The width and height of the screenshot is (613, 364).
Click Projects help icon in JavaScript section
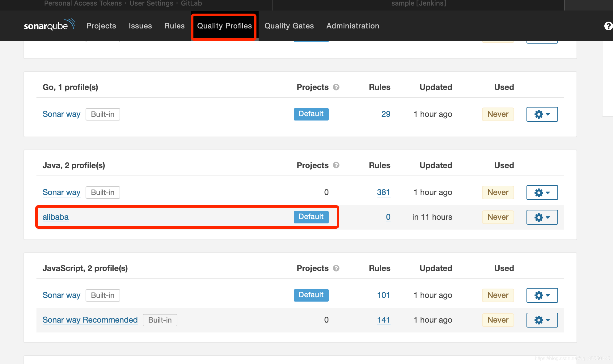(x=336, y=269)
